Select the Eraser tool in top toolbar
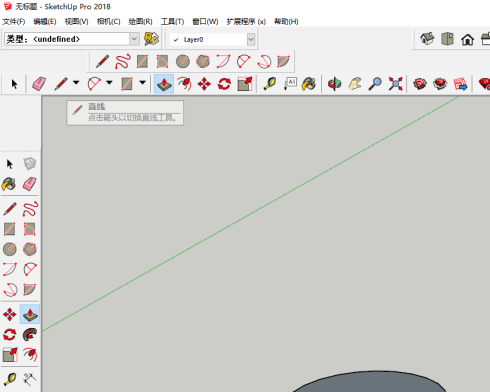The image size is (490, 392). pos(39,84)
